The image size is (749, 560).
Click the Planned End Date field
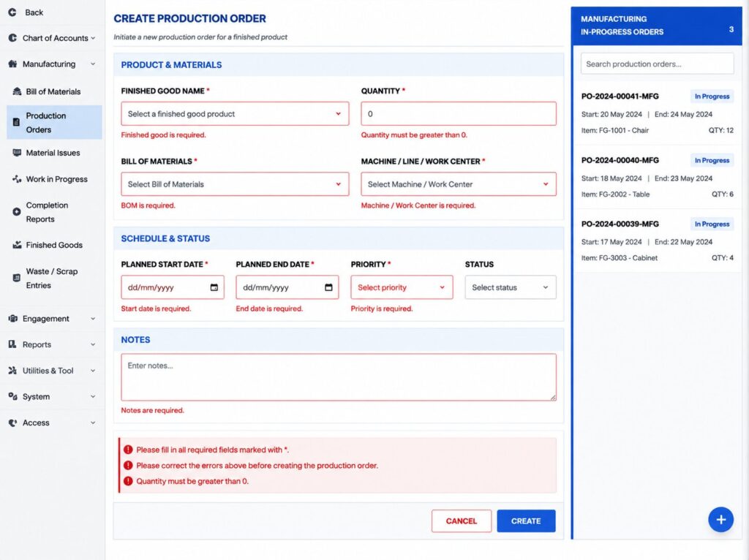point(287,287)
